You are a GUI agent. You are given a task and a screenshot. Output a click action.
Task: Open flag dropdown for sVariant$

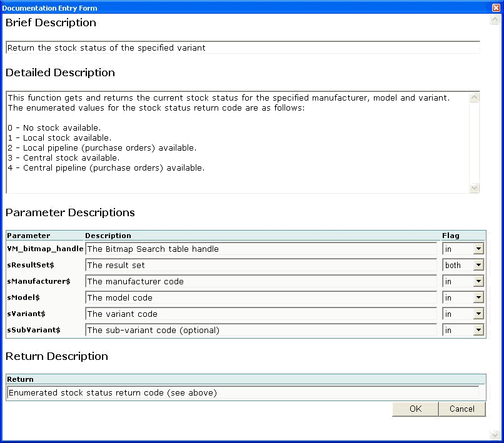tap(478, 314)
